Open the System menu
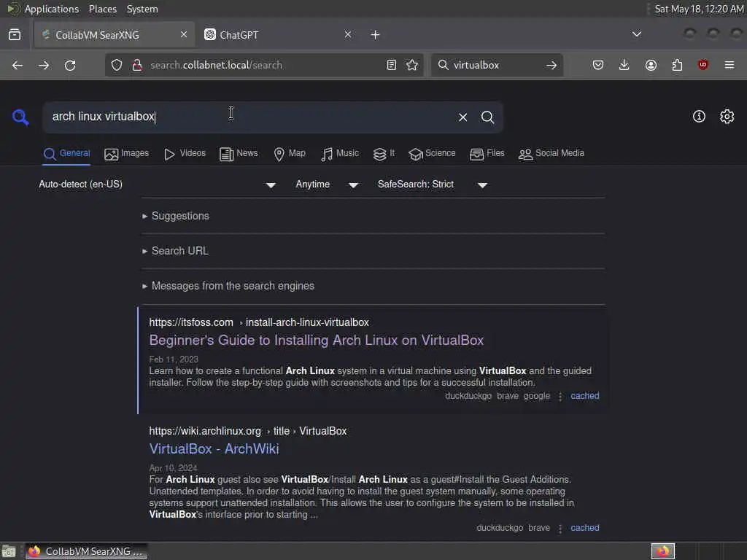The width and height of the screenshot is (747, 560). point(142,9)
